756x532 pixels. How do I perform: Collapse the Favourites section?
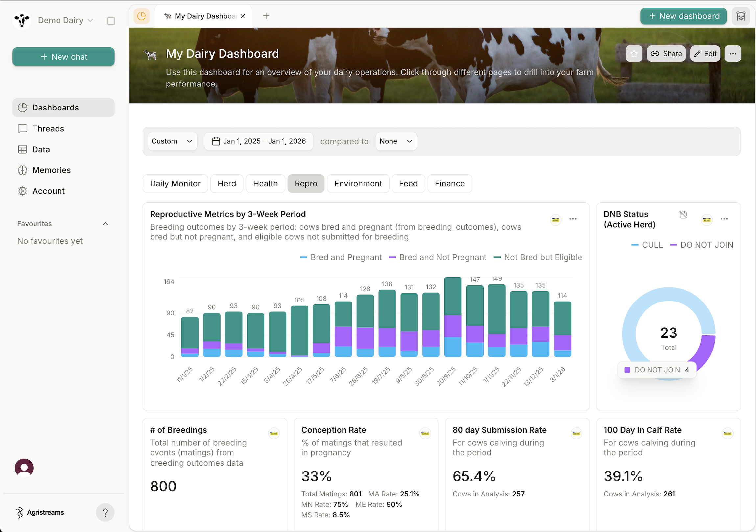tap(106, 224)
